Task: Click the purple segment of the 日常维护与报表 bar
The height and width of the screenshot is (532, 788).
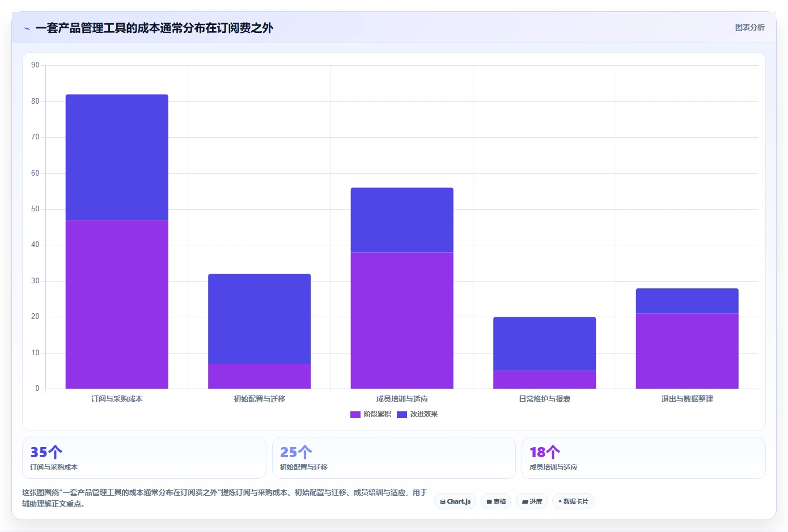Action: [545, 380]
